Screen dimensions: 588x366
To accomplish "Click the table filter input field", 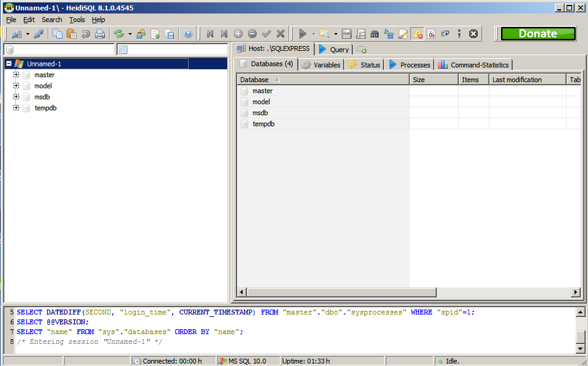I will (x=173, y=50).
